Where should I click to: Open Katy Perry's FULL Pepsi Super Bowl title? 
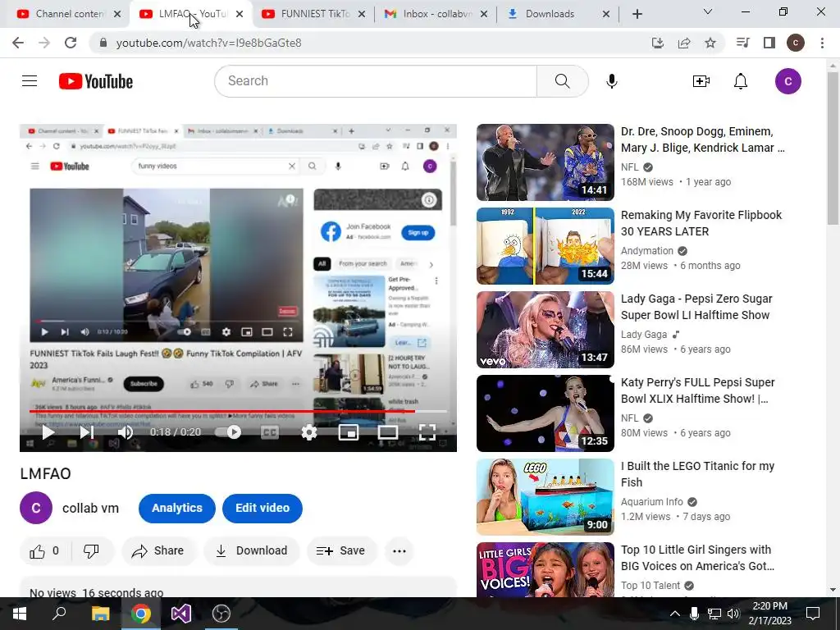point(697,390)
